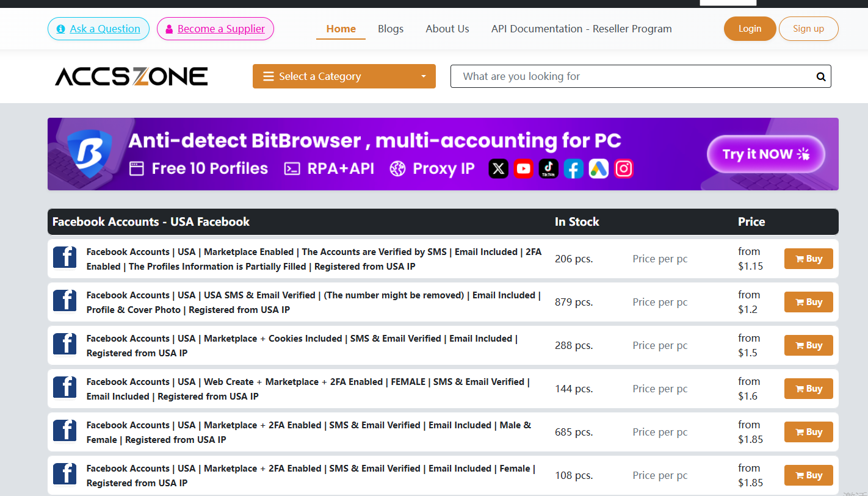
Task: Click the '144 pcs.' stock value
Action: coord(574,389)
